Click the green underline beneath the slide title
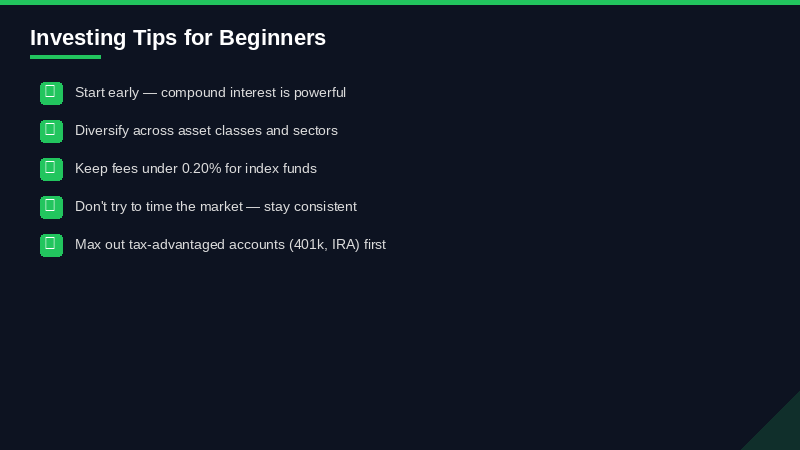This screenshot has width=800, height=450. point(65,57)
